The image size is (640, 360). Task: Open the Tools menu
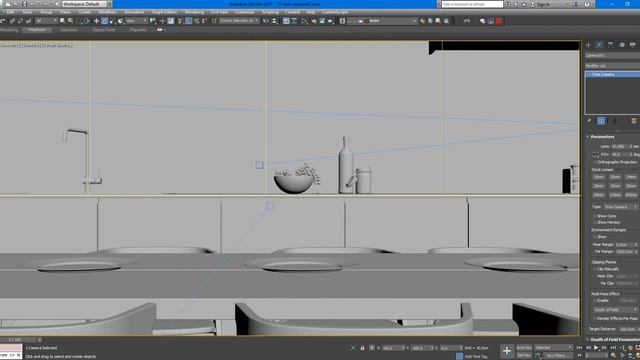click(x=27, y=12)
